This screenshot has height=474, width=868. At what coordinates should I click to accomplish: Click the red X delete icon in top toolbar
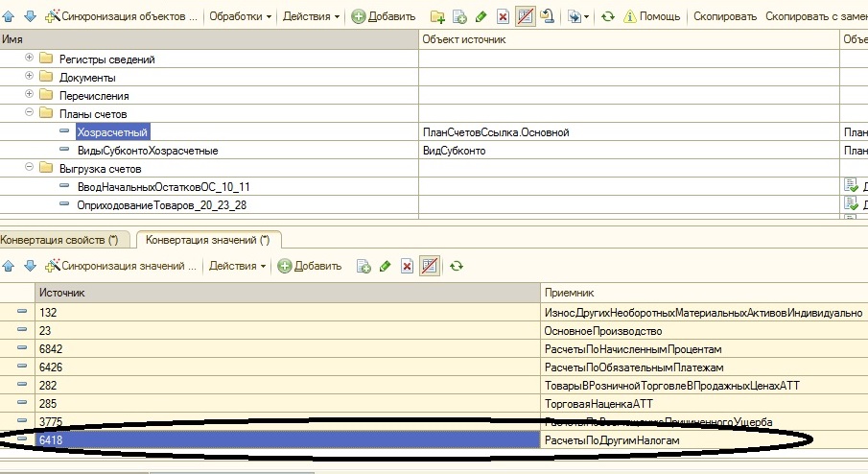pos(503,16)
